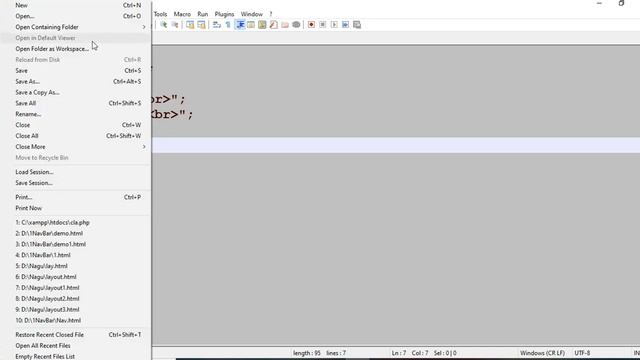
Task: Open the Function List toolbar icon
Action: click(273, 25)
